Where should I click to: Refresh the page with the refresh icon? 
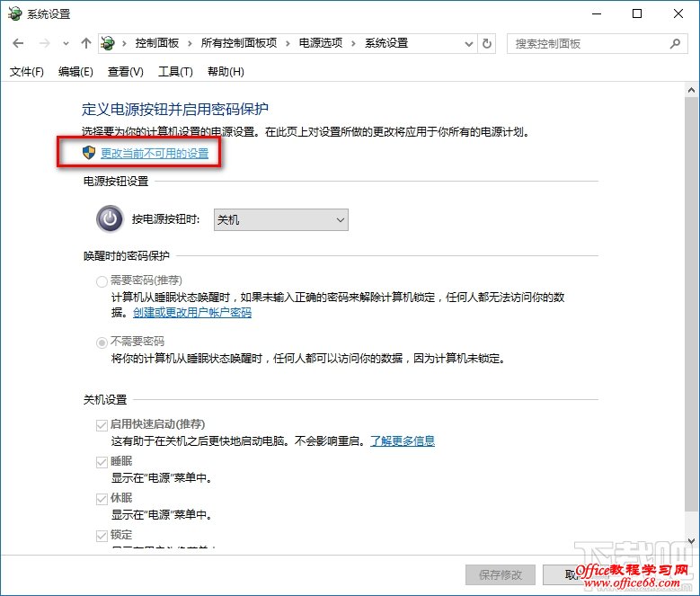[x=487, y=43]
